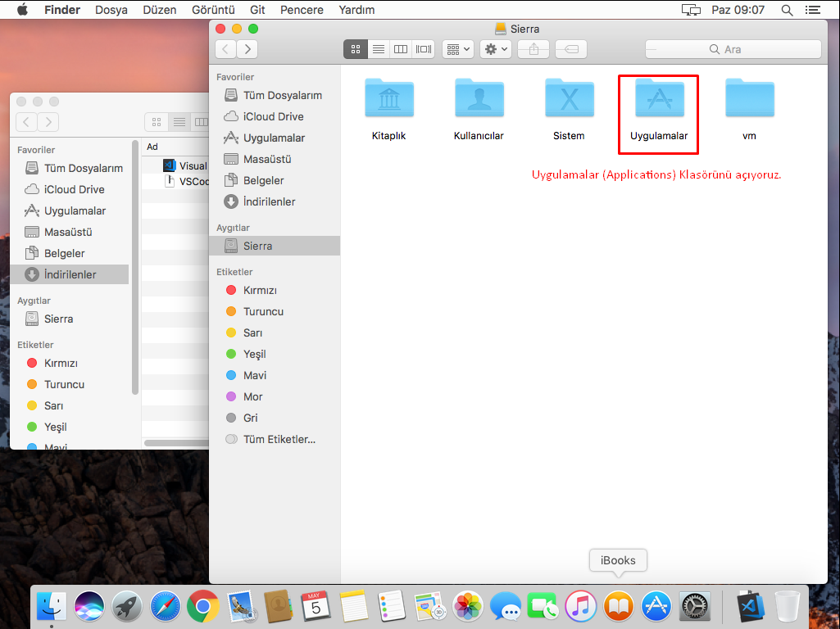The height and width of the screenshot is (629, 840).
Task: Open the arrange items dropdown
Action: tap(457, 48)
